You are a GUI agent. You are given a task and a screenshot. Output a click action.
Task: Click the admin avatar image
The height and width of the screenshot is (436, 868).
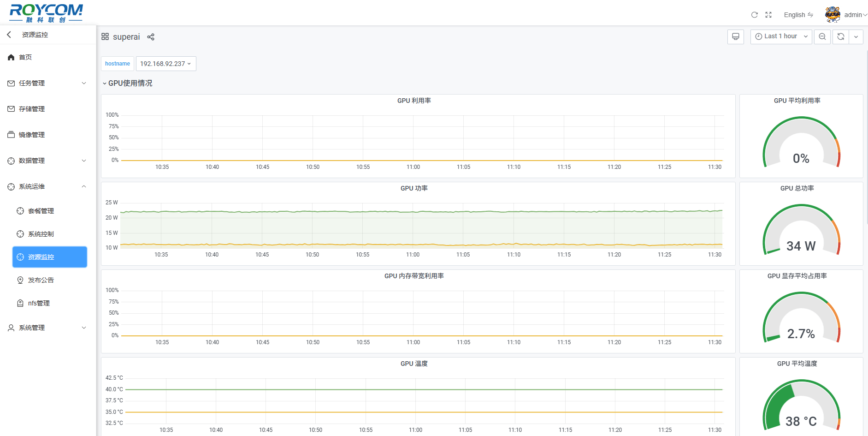click(833, 15)
